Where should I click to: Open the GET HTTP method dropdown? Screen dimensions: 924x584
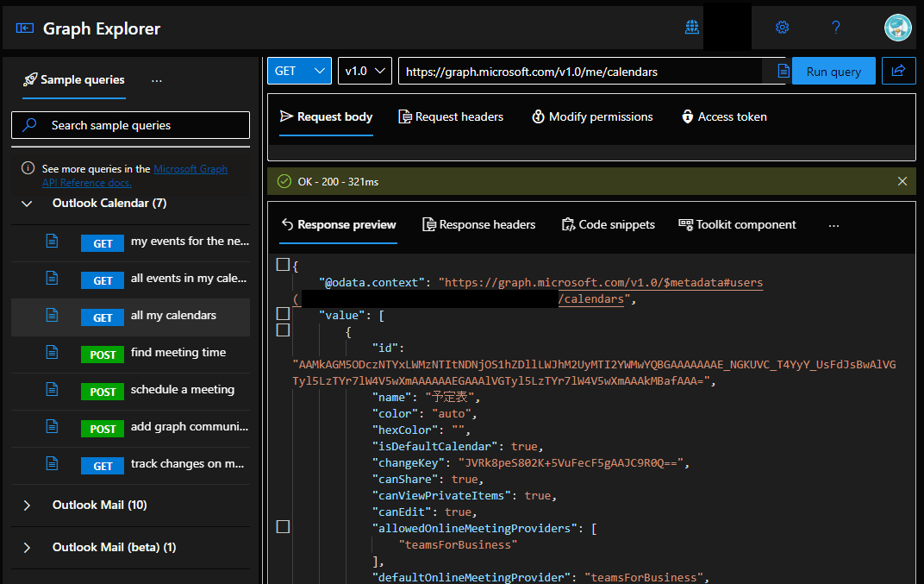click(x=299, y=71)
